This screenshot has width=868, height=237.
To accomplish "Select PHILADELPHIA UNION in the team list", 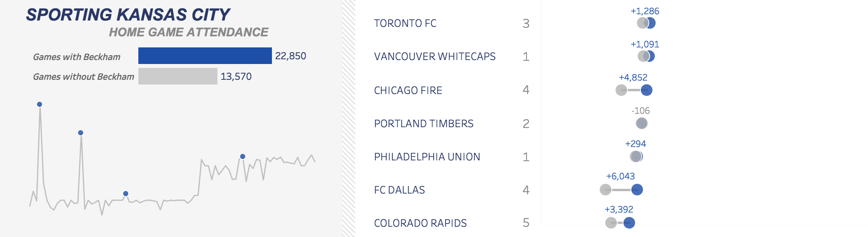I will tap(427, 157).
